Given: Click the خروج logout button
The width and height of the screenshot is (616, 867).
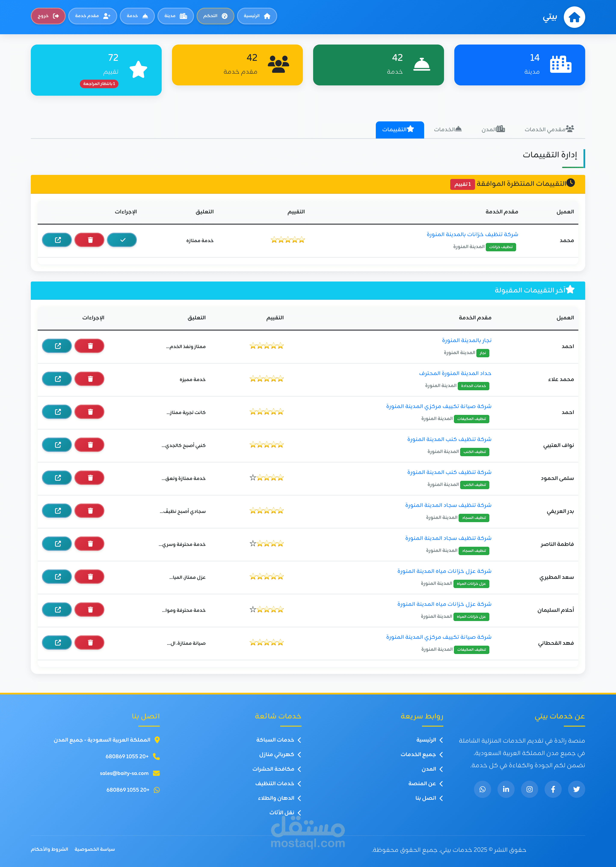Looking at the screenshot, I should (48, 16).
